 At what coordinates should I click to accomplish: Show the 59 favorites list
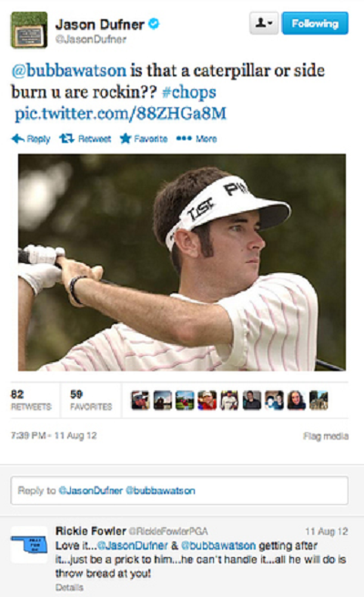(x=91, y=400)
